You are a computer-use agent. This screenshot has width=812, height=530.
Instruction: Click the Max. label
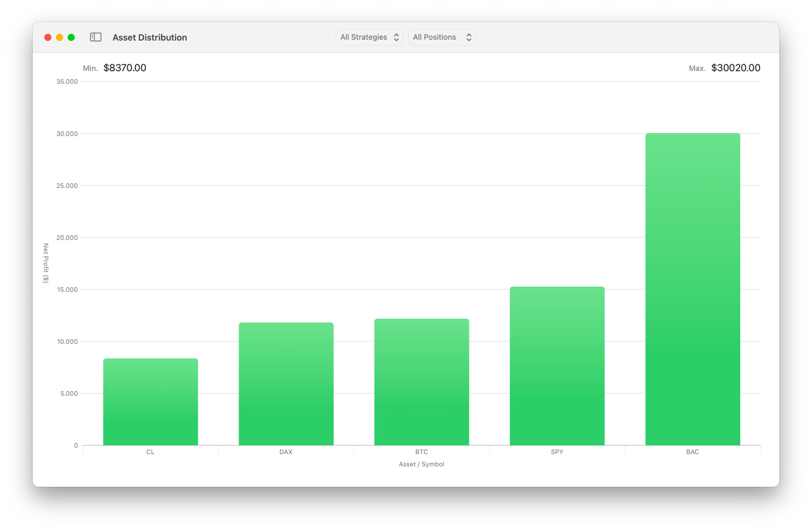pyautogui.click(x=697, y=68)
